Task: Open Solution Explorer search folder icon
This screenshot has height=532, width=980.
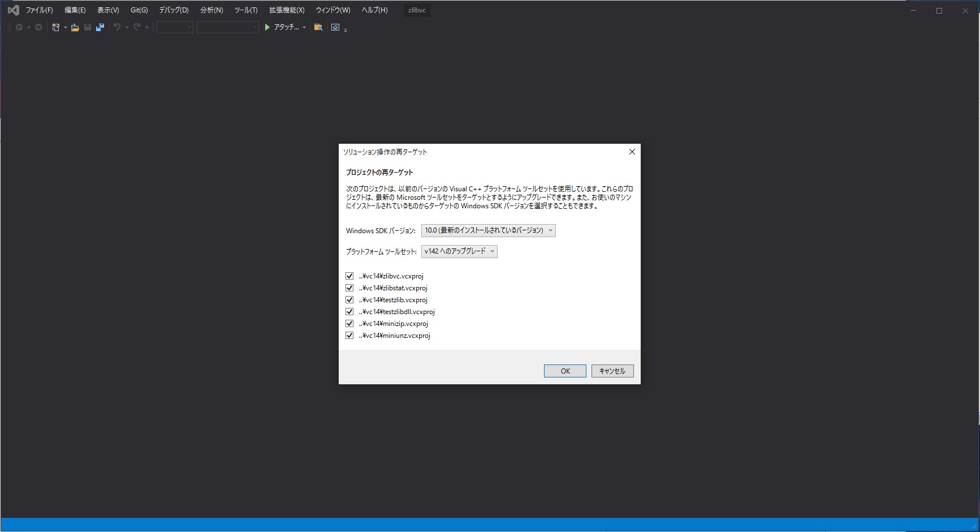Action: (x=318, y=27)
